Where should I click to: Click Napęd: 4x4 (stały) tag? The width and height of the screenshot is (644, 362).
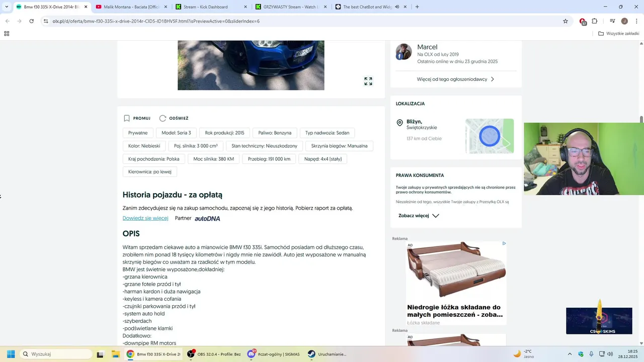tap(323, 159)
